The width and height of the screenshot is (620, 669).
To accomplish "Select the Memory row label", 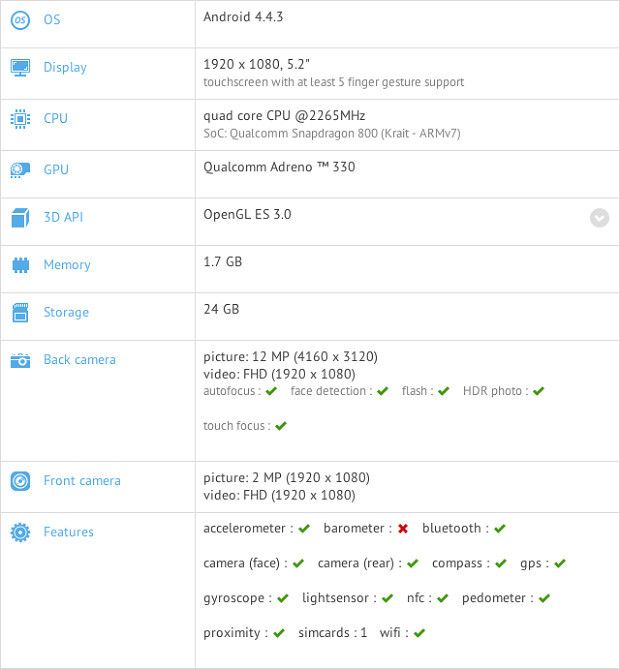I will point(67,265).
